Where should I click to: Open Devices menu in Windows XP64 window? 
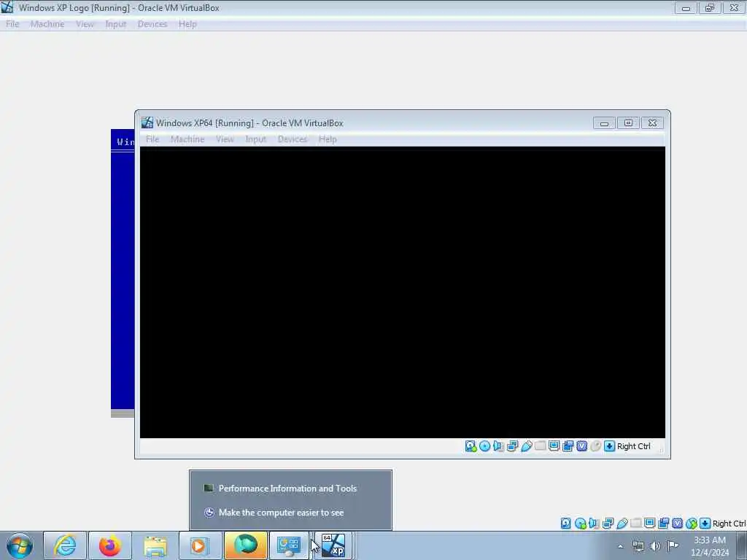click(293, 139)
